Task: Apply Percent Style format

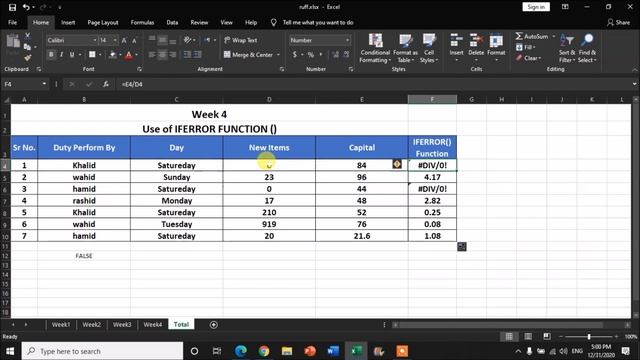Action: (311, 54)
